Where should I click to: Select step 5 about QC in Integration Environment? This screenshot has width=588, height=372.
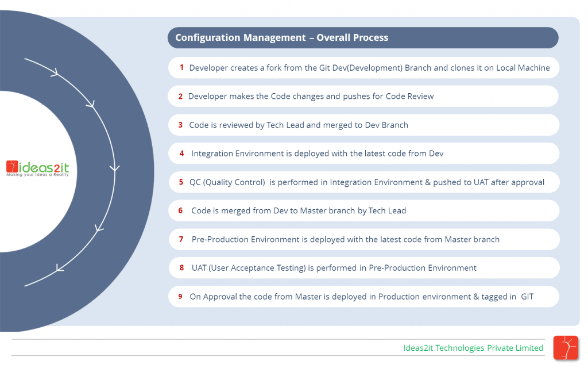pos(364,182)
